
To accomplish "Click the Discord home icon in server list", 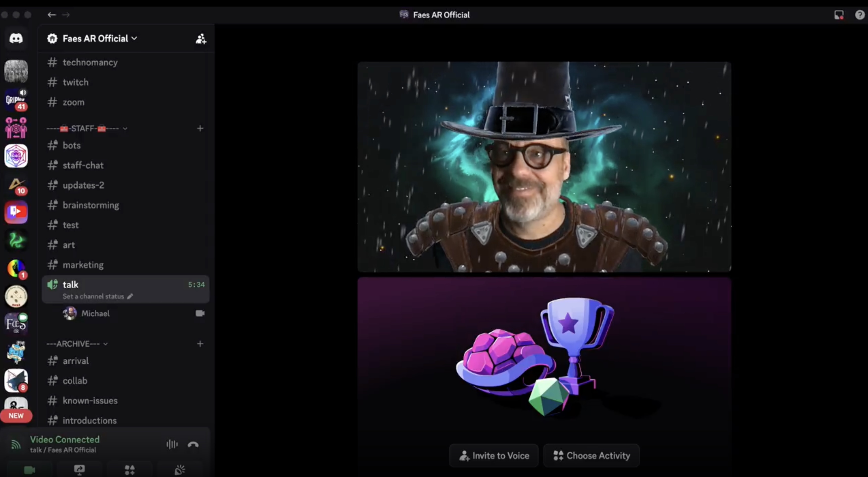I will point(16,38).
